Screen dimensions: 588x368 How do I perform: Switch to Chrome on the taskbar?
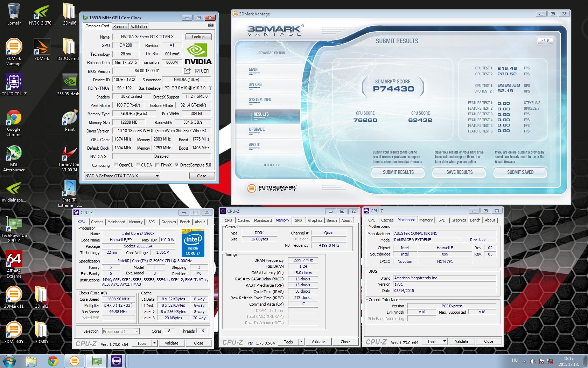click(x=53, y=361)
